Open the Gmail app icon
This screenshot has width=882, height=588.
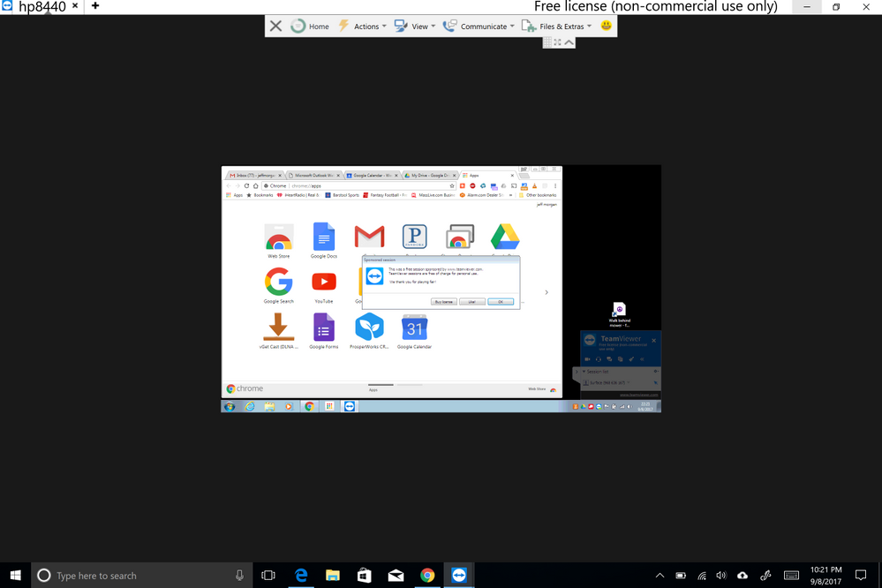[370, 237]
